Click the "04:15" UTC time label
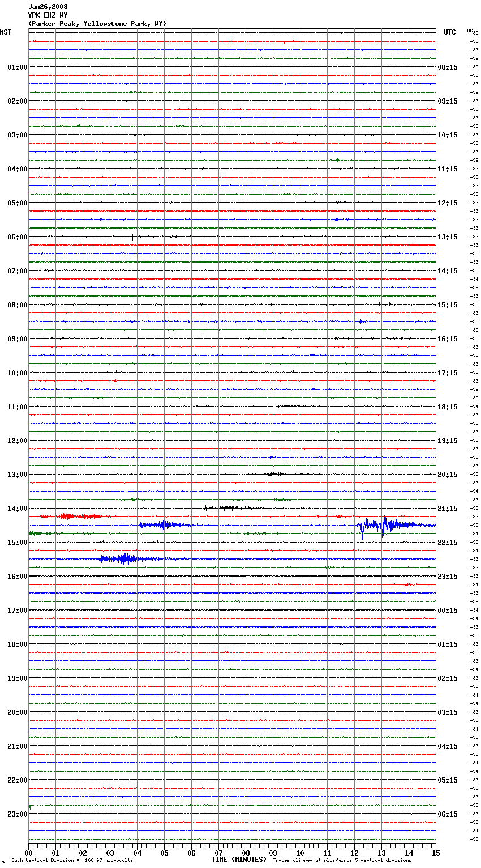The width and height of the screenshot is (481, 868). coord(448,746)
